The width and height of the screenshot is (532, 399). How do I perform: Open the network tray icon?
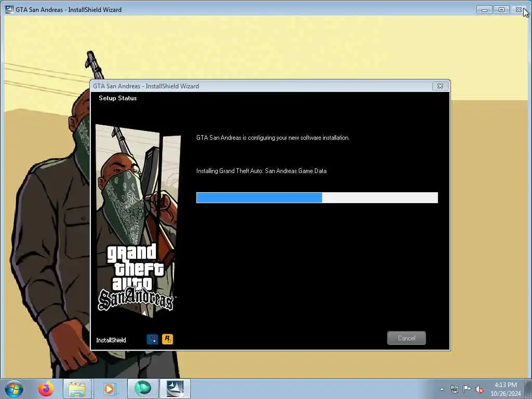point(454,389)
